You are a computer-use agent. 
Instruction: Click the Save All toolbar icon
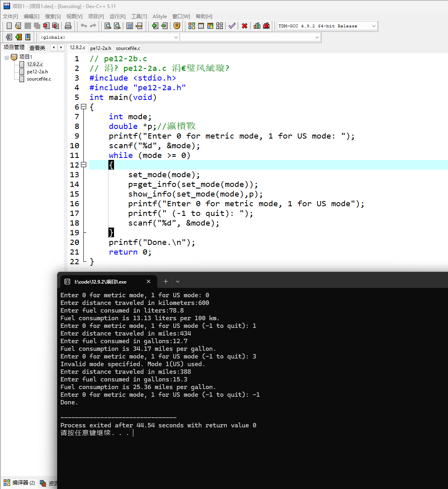37,26
